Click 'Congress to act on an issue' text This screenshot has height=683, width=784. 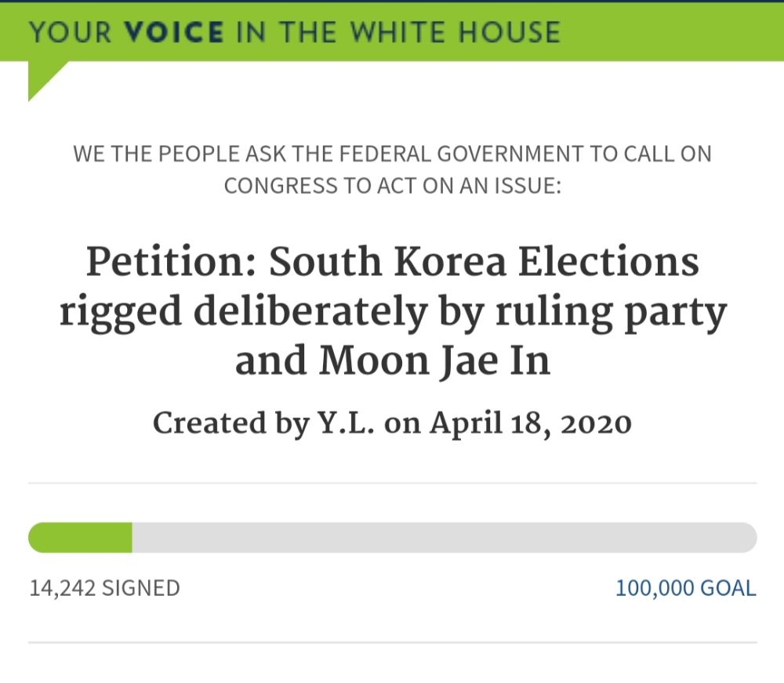392,187
